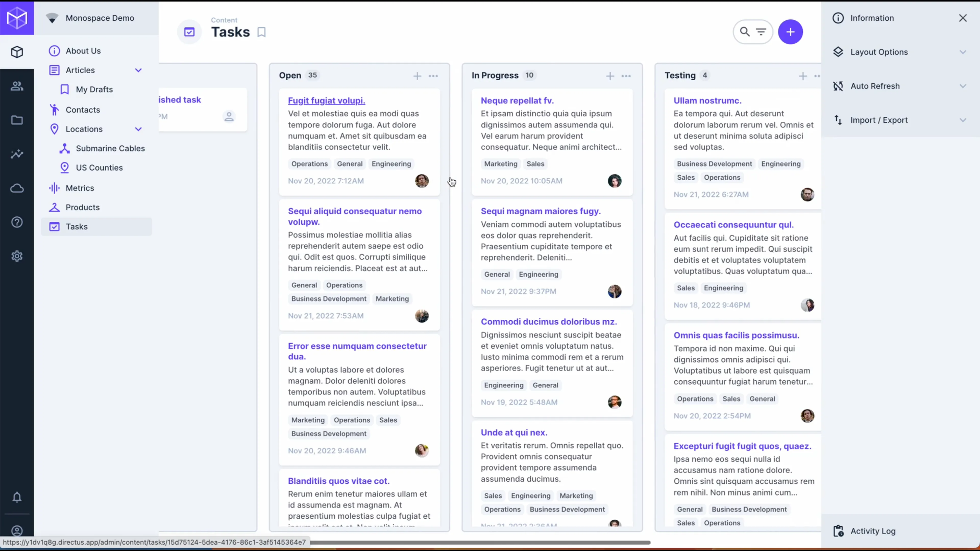Bookmark the Tasks page
980x551 pixels.
click(261, 32)
